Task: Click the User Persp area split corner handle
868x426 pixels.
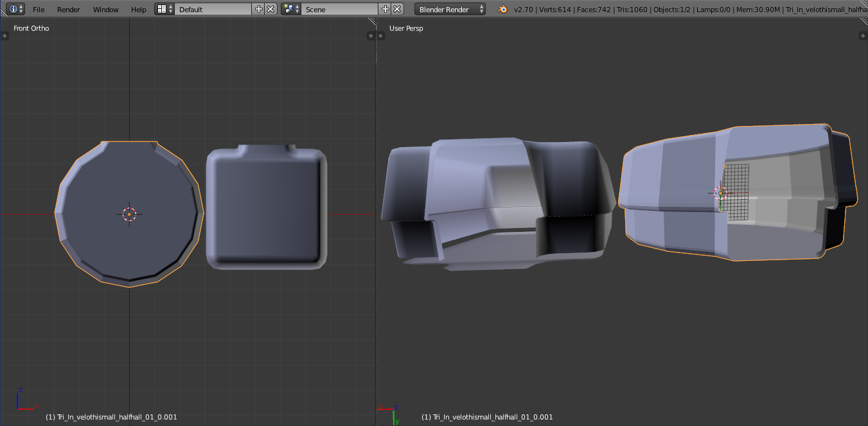Action: point(864,22)
